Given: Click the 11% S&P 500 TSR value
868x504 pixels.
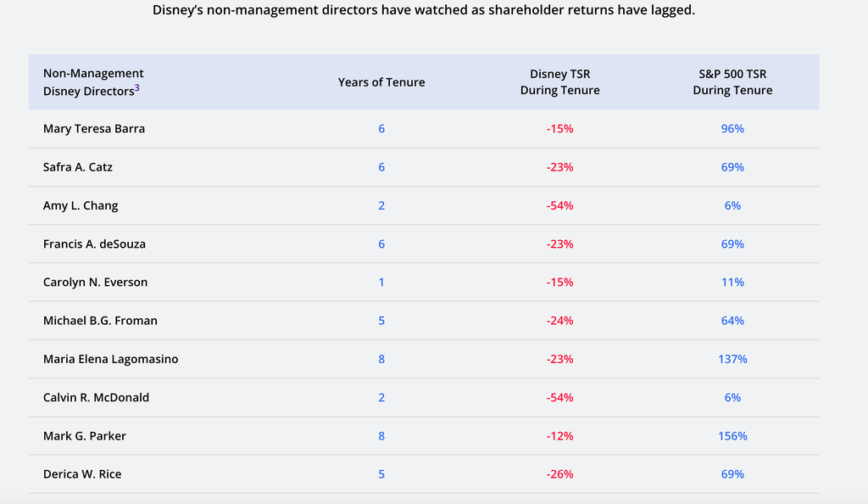Looking at the screenshot, I should pos(732,282).
